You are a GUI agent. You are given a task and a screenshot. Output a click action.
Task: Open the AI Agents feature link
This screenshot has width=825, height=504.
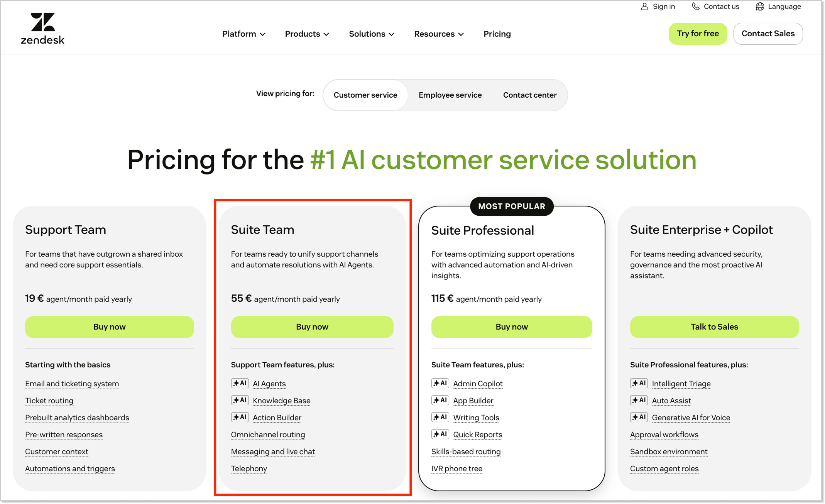tap(269, 384)
